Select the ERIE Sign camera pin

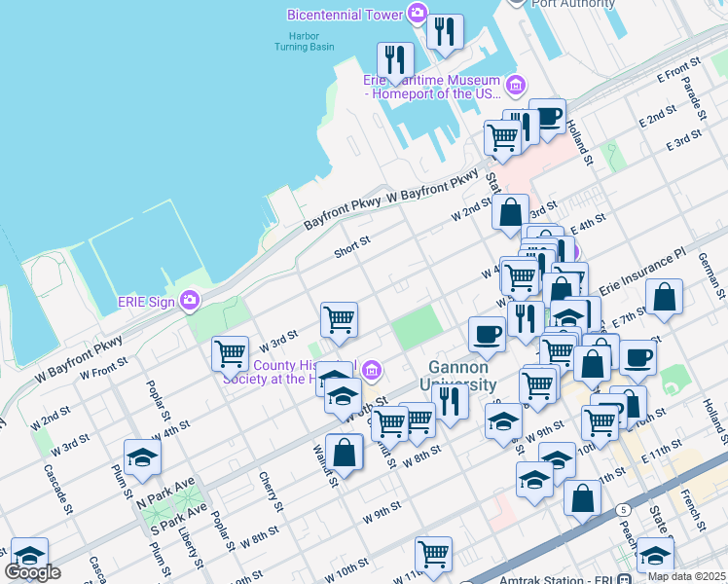[x=189, y=299]
